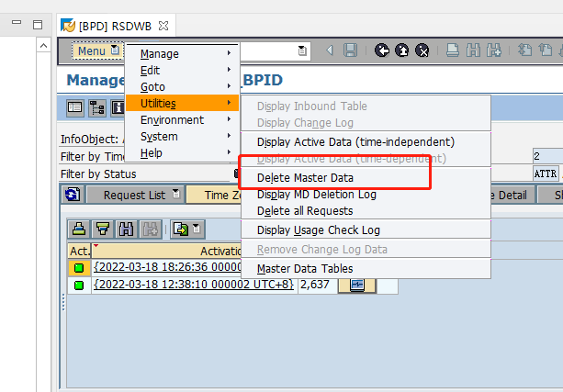The height and width of the screenshot is (392, 563).
Task: Open the System submenu
Action: (x=182, y=136)
